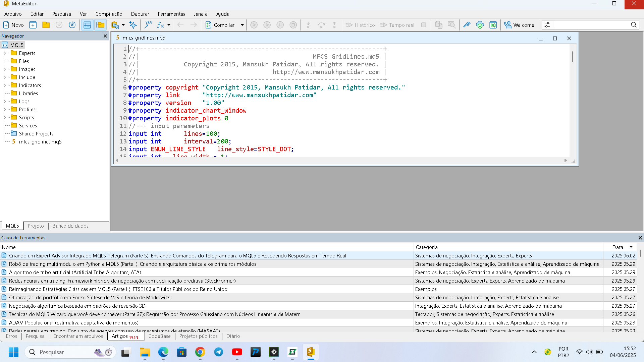Click the Categoria column header
This screenshot has height=362, width=644.
[508, 247]
